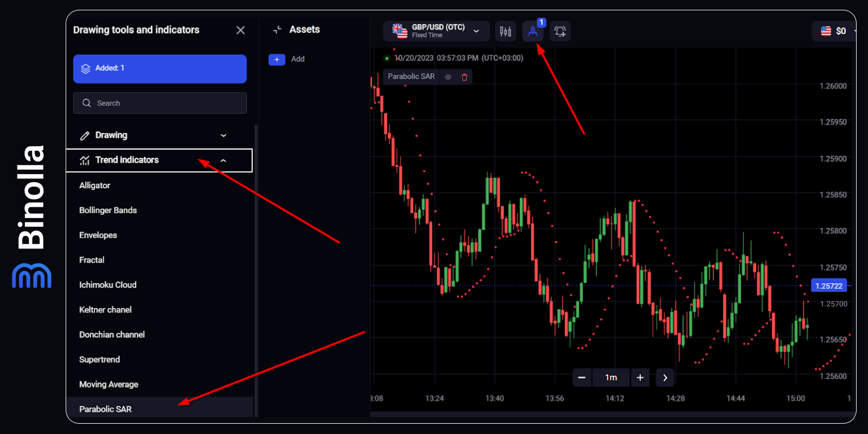Zoom in chart with plus button
868x434 pixels.
tap(640, 378)
